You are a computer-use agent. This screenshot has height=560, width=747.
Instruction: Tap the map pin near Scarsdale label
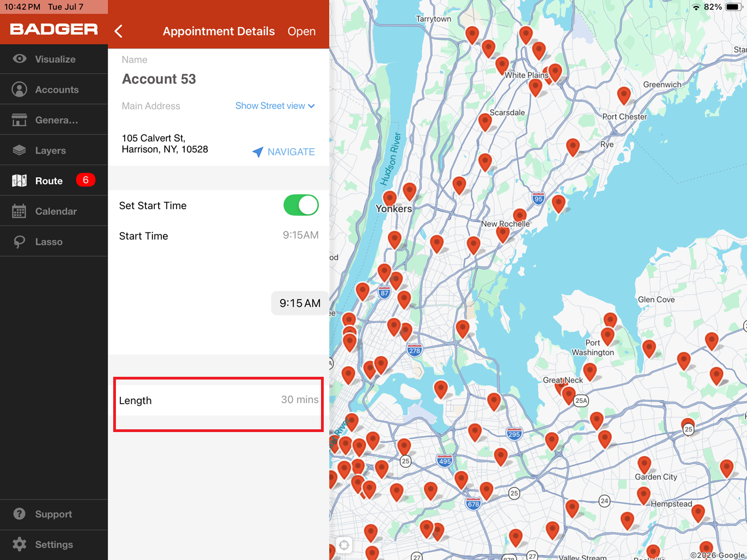(485, 121)
